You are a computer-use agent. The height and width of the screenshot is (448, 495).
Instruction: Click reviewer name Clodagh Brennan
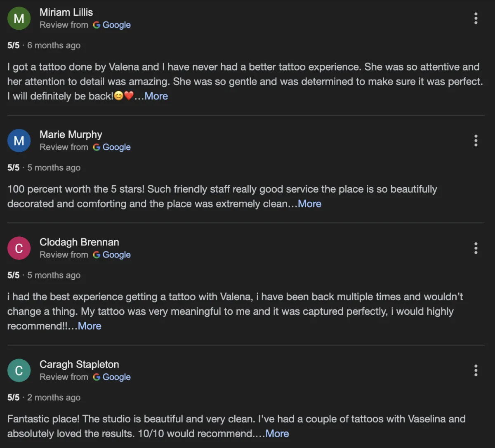(79, 242)
